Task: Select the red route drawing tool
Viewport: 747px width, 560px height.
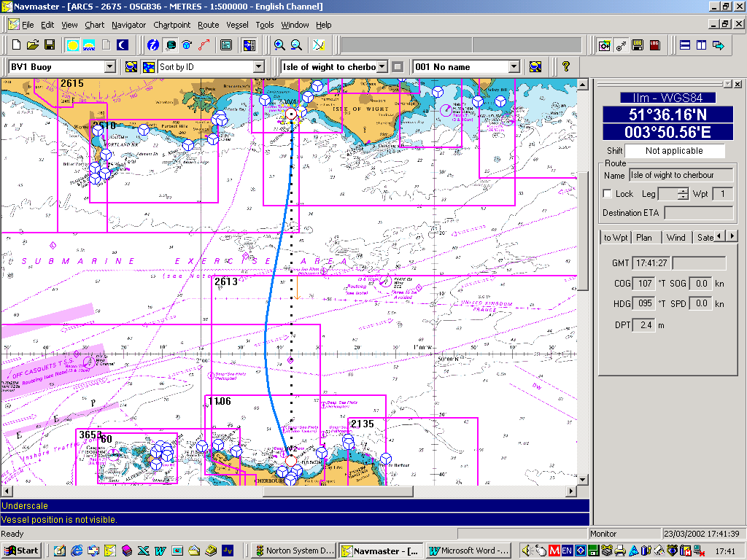Action: [204, 45]
